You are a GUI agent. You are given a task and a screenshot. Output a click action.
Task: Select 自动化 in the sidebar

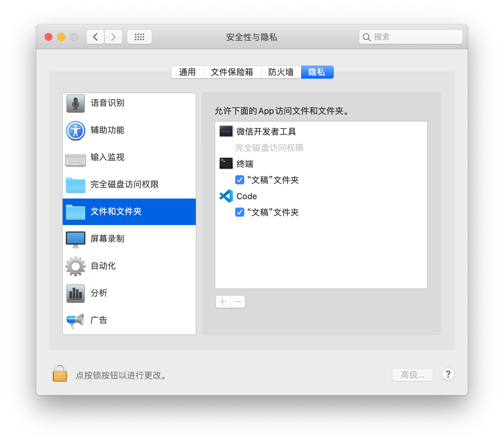click(129, 266)
